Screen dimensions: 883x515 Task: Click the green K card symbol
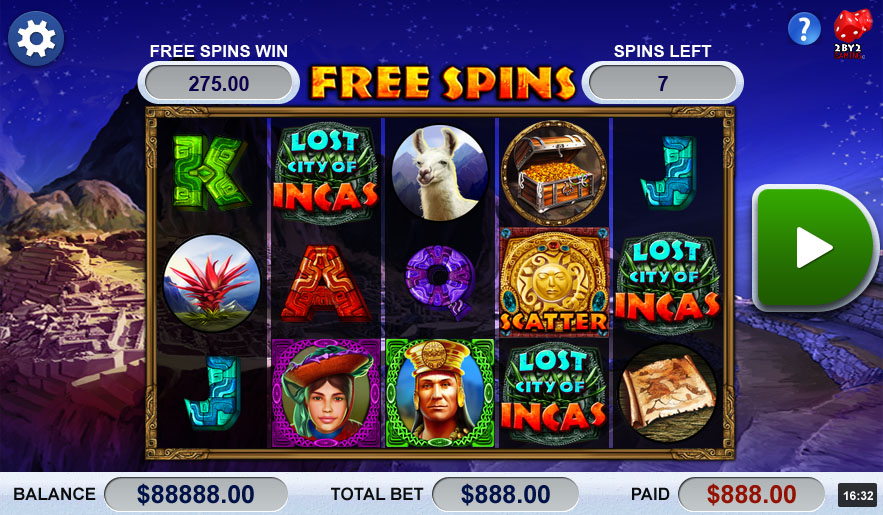(211, 172)
